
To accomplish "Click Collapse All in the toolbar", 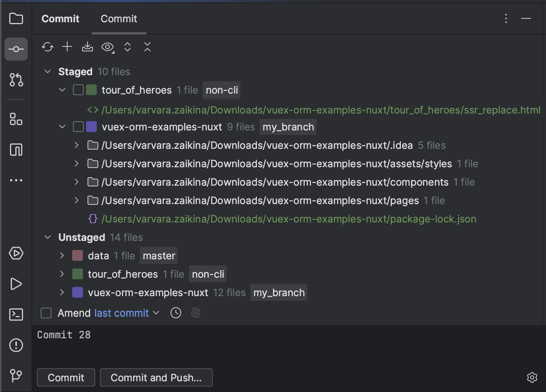I will click(147, 47).
